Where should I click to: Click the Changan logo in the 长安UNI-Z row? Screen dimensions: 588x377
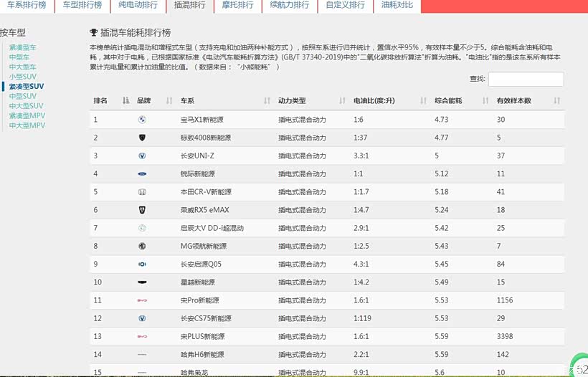[x=142, y=156]
